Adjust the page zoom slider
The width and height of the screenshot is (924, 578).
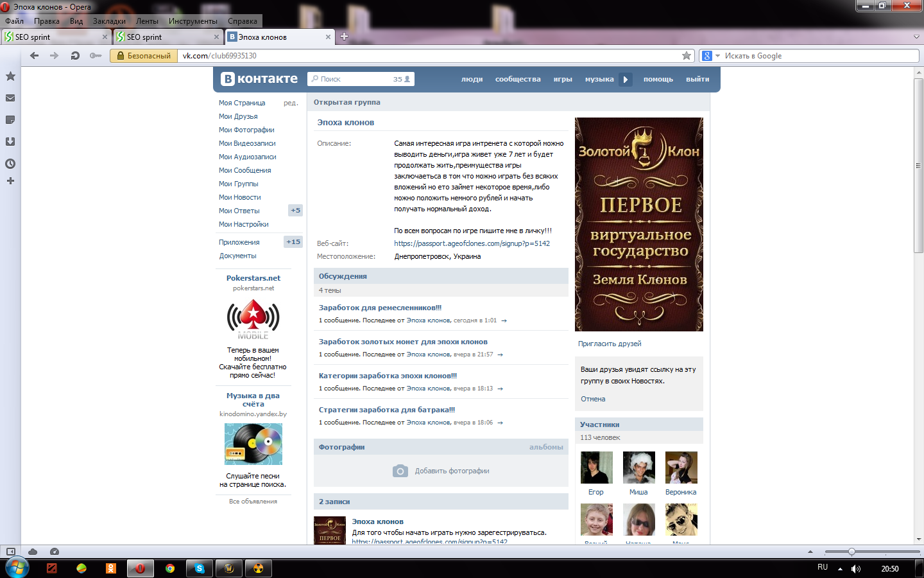point(851,552)
